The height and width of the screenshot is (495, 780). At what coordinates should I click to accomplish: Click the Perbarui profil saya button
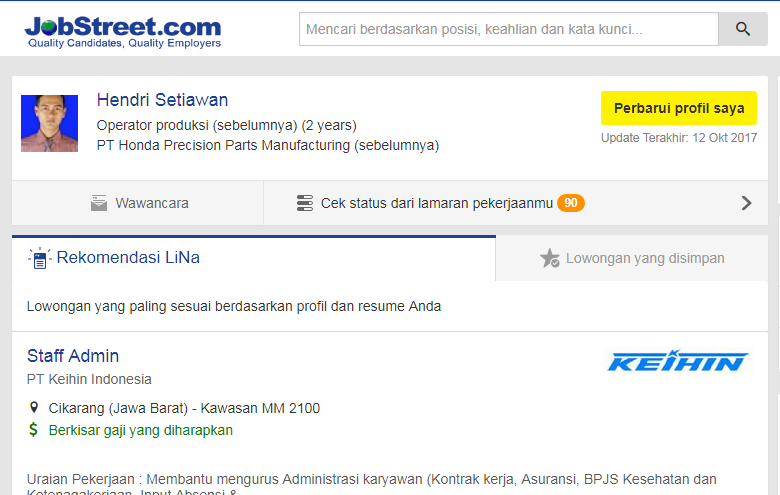tap(679, 108)
